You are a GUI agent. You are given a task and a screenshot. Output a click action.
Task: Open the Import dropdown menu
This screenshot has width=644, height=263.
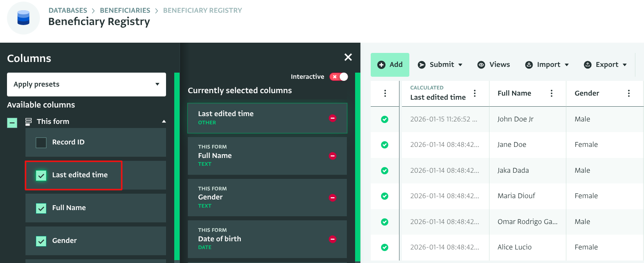[x=547, y=65]
